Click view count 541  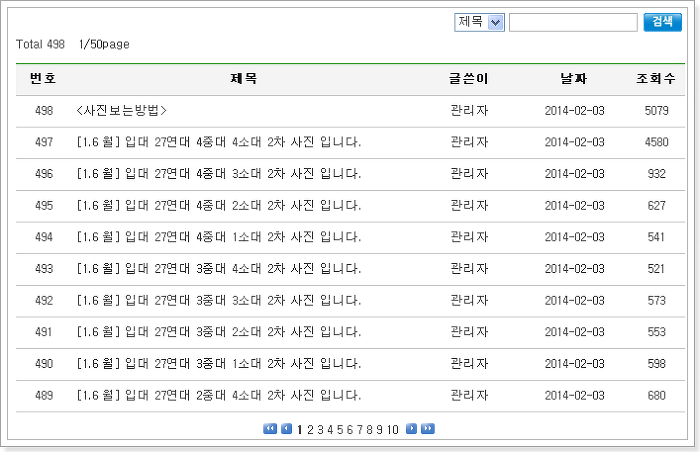[x=656, y=237]
